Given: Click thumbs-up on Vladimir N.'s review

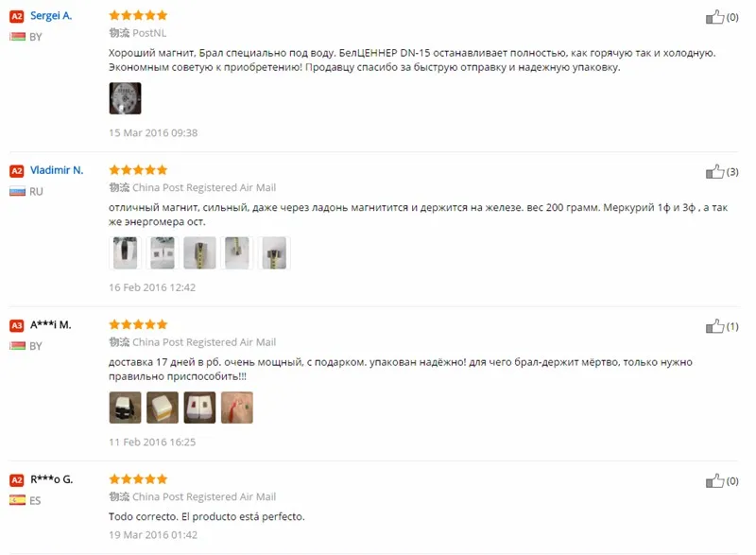Looking at the screenshot, I should coord(714,172).
